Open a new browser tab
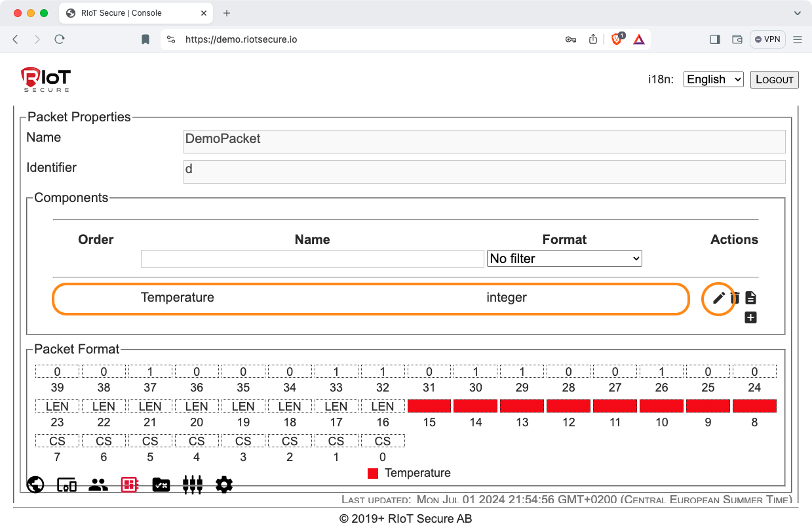The image size is (812, 526). [227, 13]
